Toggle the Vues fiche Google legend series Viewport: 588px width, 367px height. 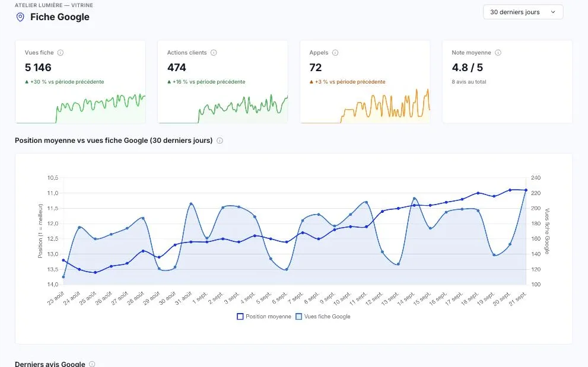[323, 317]
